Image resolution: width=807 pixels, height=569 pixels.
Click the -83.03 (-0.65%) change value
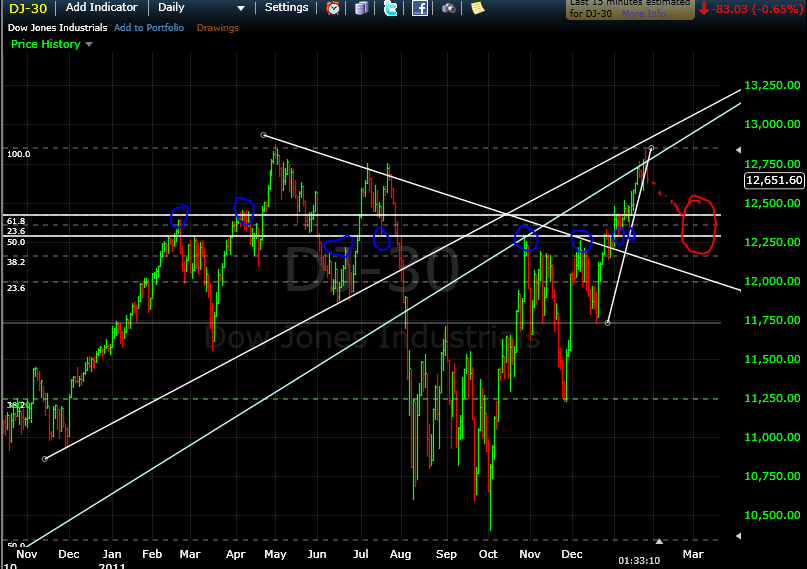pyautogui.click(x=757, y=8)
